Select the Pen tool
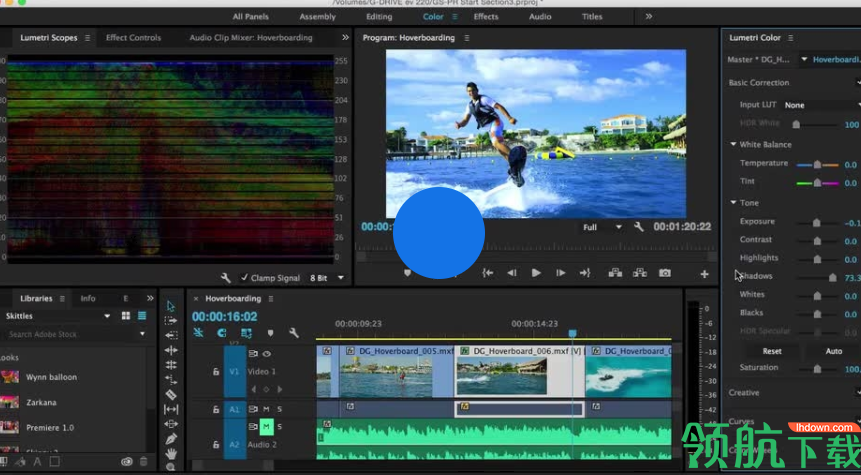This screenshot has width=861, height=475. pyautogui.click(x=171, y=439)
